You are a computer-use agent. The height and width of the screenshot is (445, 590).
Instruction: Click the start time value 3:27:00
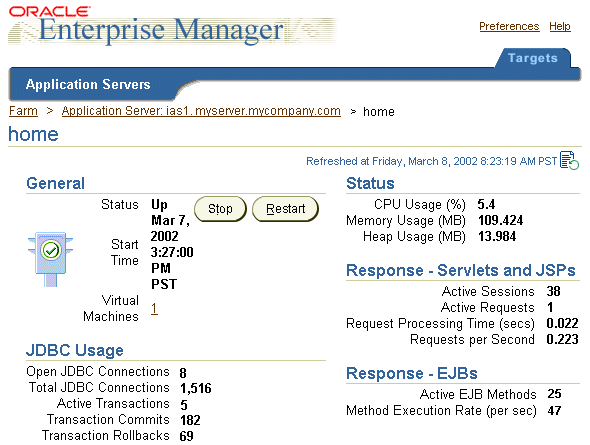pyautogui.click(x=172, y=252)
